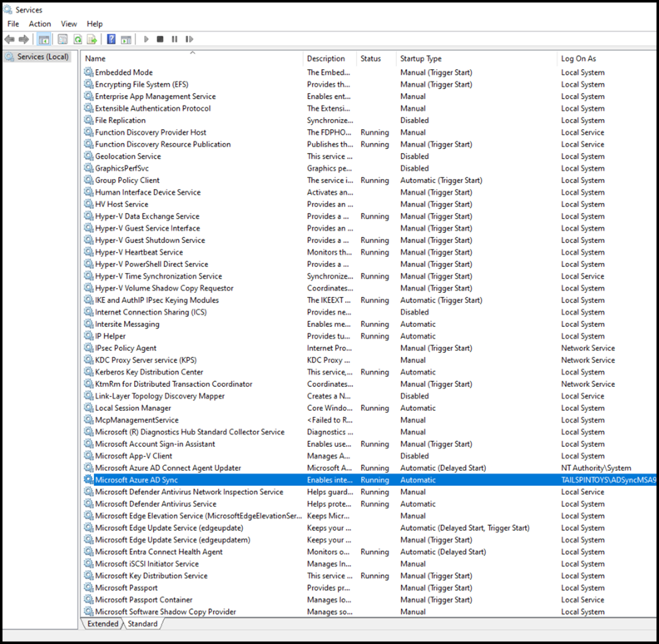659x644 pixels.
Task: Click the Export List toolbar icon
Action: point(92,39)
